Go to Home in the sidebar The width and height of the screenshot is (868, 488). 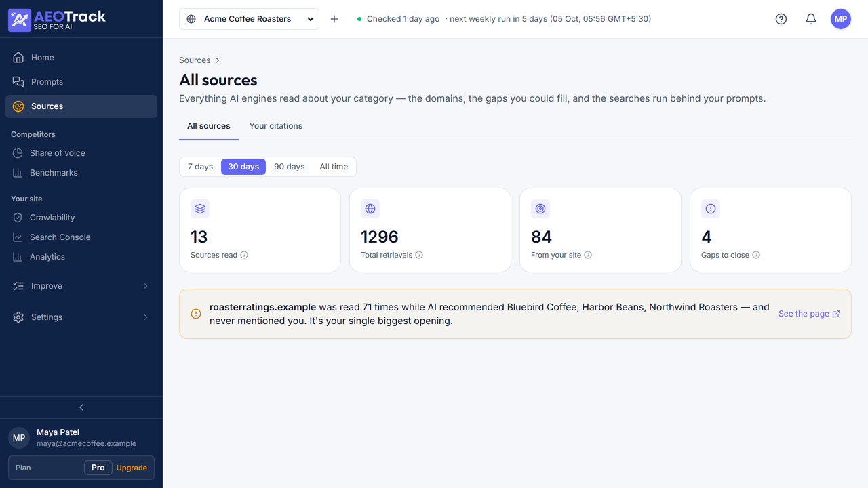[x=81, y=58]
